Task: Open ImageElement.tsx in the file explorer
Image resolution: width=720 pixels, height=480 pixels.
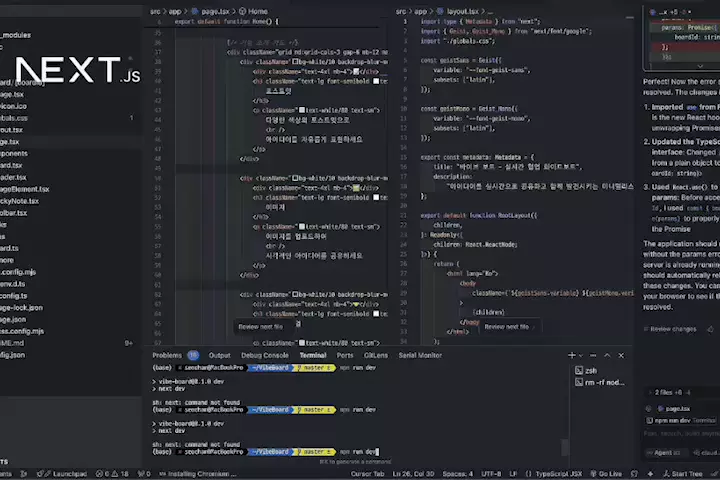Action: 25,189
